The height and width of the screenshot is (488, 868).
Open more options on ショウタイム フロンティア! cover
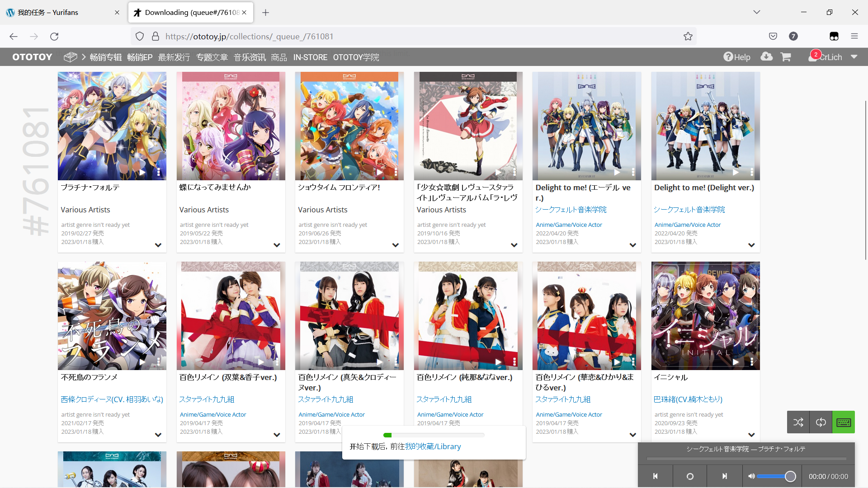pos(396,172)
